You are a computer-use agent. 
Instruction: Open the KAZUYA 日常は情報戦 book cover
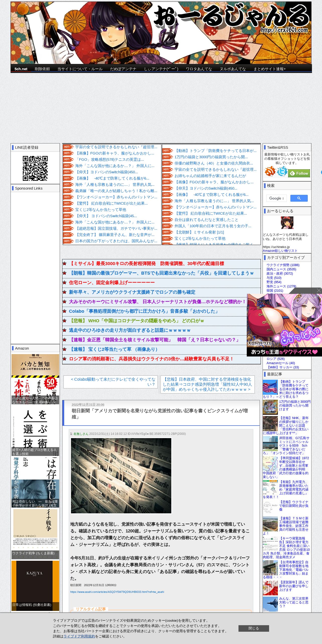pos(35,586)
